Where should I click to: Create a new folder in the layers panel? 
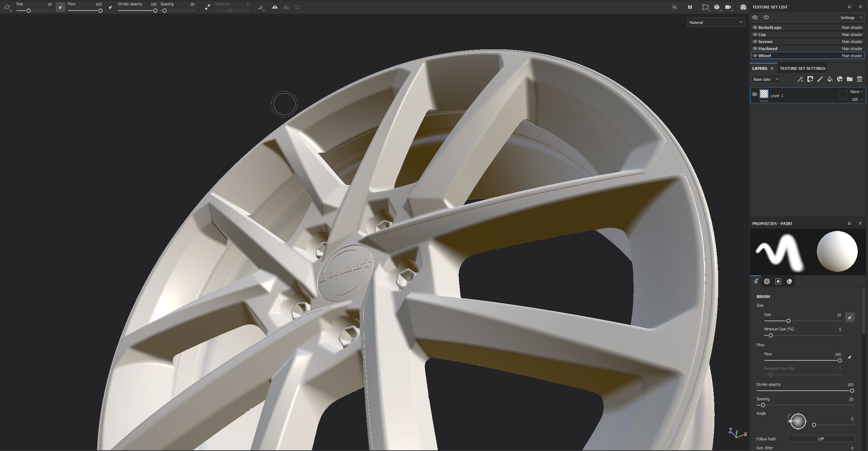(850, 79)
